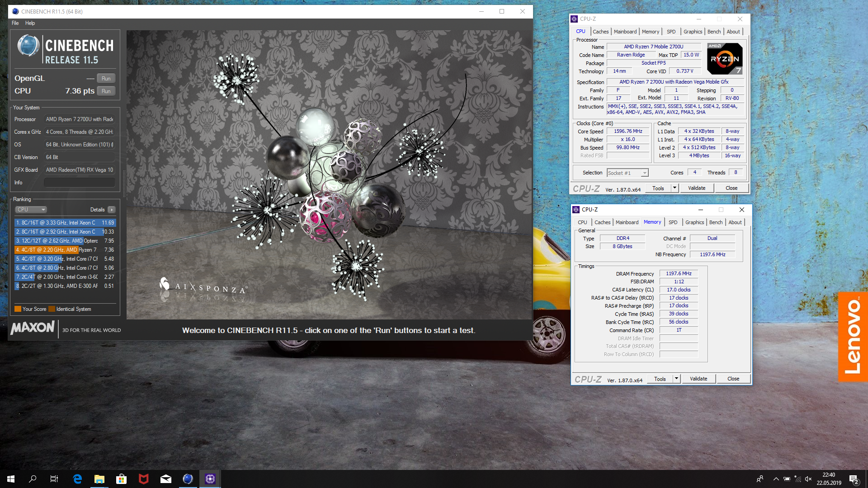Click the battery status tray icon

point(787,479)
